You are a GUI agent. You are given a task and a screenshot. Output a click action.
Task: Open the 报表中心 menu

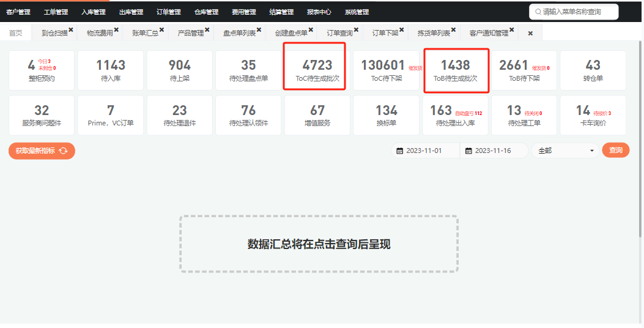click(x=319, y=12)
